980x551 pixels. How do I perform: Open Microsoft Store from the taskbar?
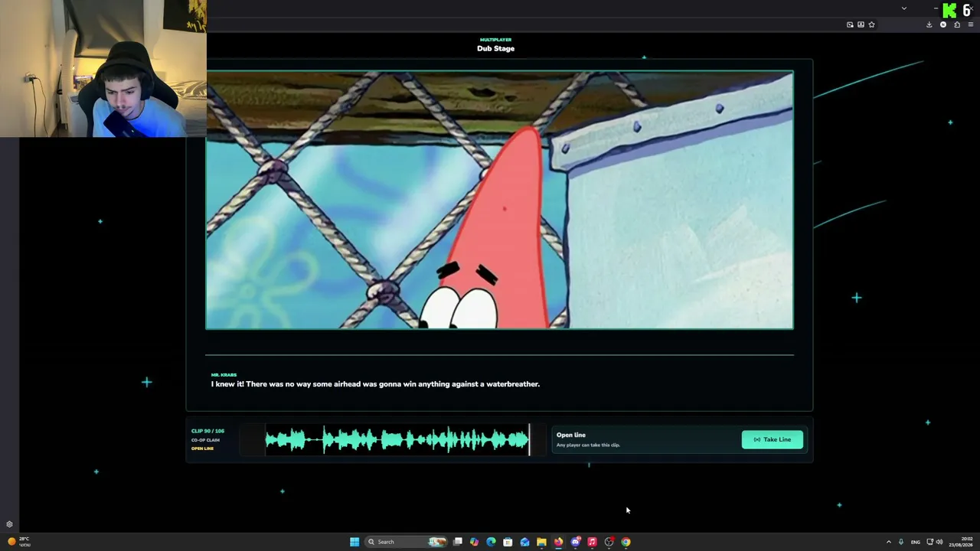coord(508,542)
